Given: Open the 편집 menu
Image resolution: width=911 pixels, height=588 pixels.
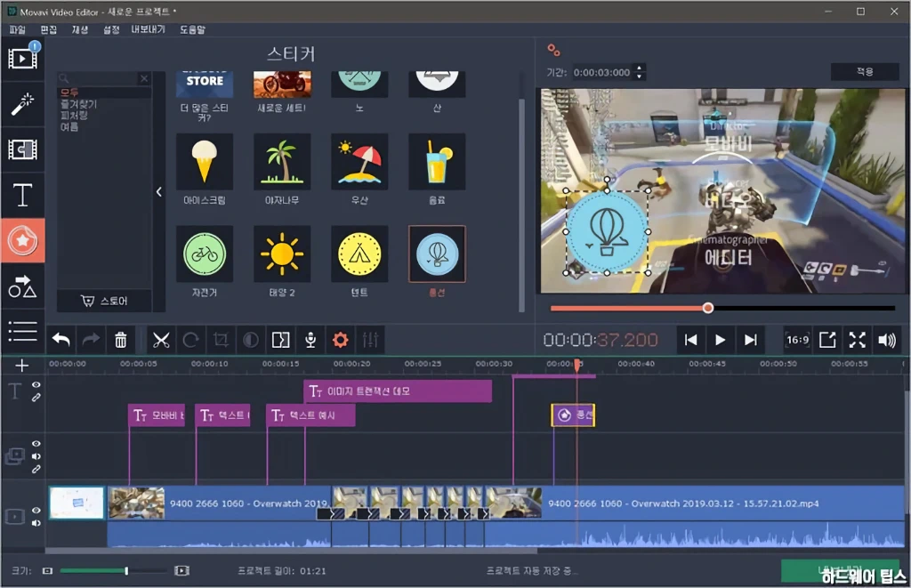Looking at the screenshot, I should click(x=49, y=29).
